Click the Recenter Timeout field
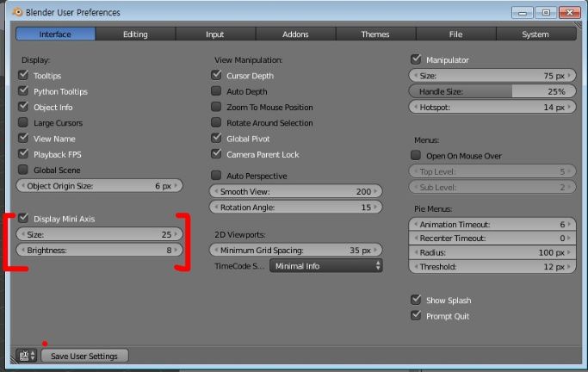 492,239
